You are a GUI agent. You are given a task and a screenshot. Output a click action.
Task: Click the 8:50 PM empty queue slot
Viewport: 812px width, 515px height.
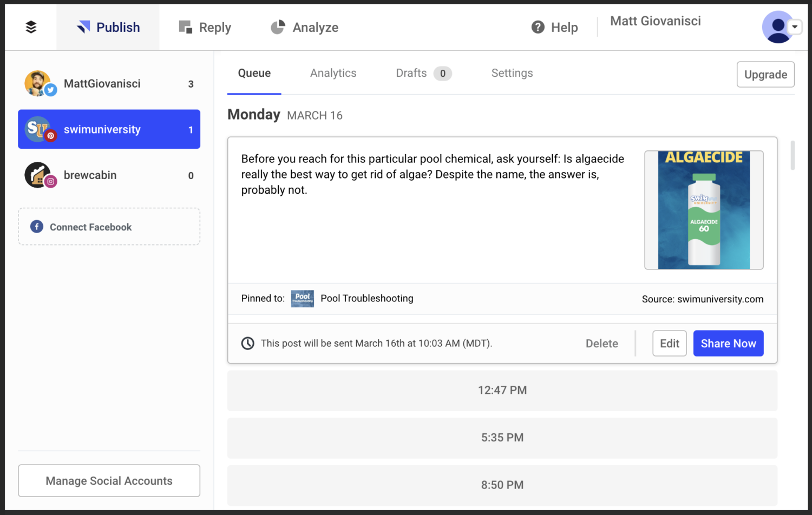coord(502,485)
